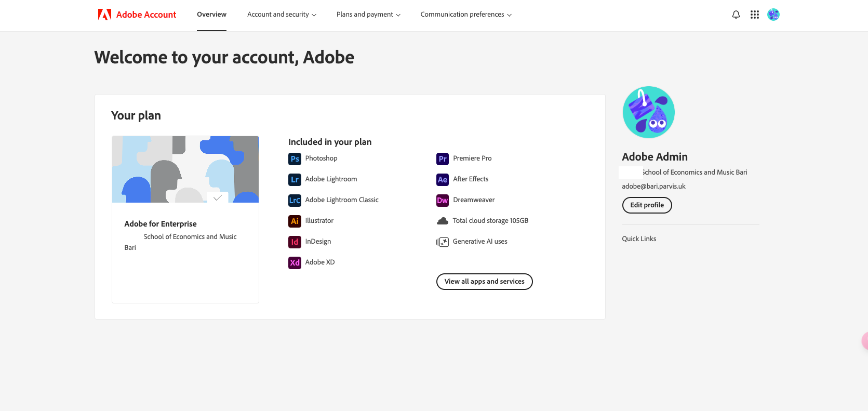The width and height of the screenshot is (868, 411).
Task: Select the Dreamweaver label
Action: [x=474, y=200]
